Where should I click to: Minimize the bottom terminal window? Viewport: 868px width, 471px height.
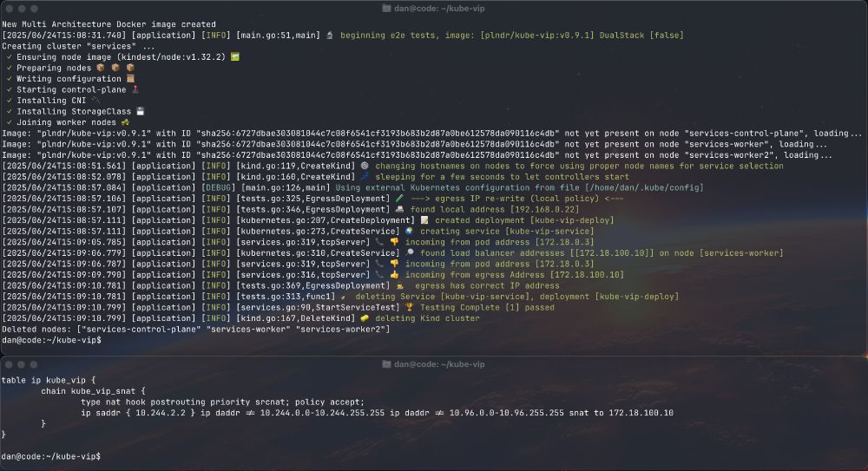point(22,364)
